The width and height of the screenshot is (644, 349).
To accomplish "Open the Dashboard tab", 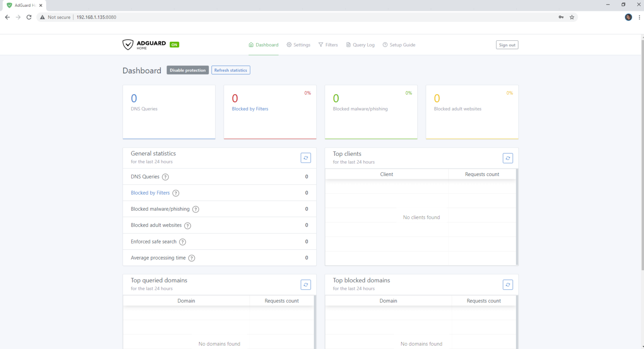I will (263, 45).
